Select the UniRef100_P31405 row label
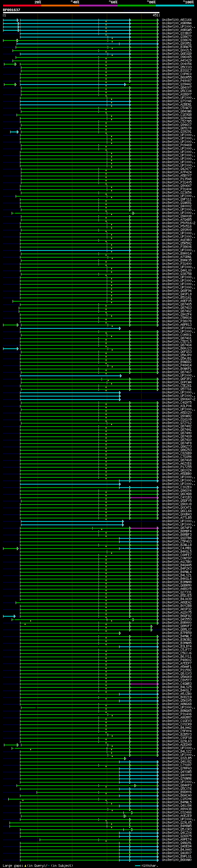This screenshot has width=197, height=868. 177,182
